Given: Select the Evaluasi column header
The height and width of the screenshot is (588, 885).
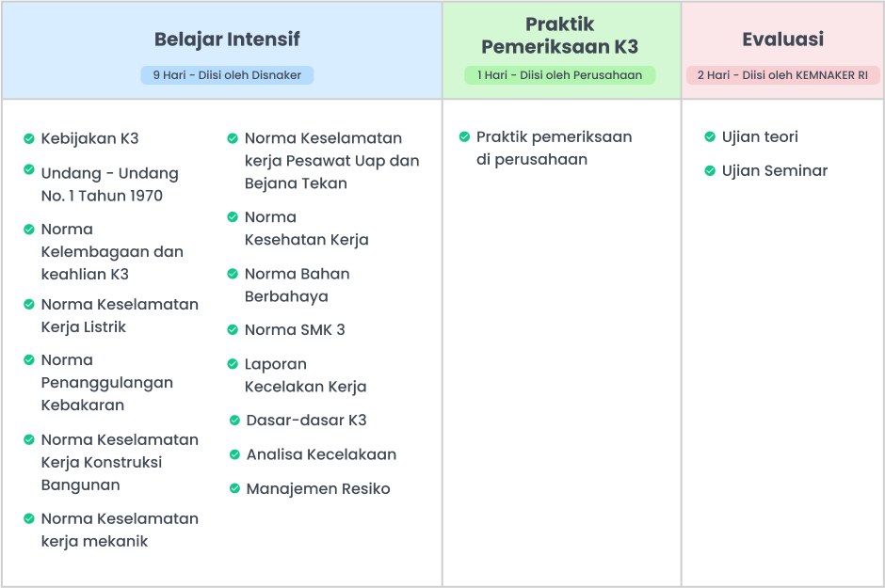Looking at the screenshot, I should [x=782, y=40].
